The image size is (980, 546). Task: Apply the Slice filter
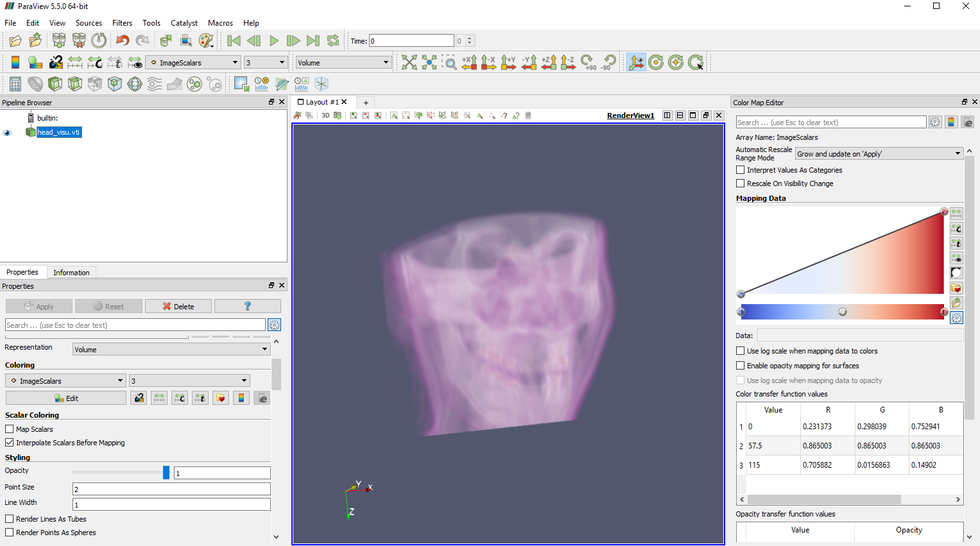pos(74,83)
